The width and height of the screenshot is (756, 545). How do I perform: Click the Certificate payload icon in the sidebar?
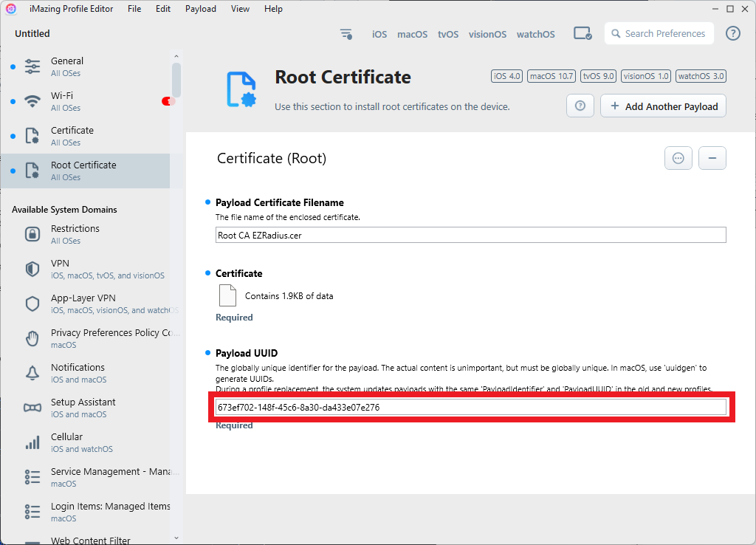[x=32, y=136]
